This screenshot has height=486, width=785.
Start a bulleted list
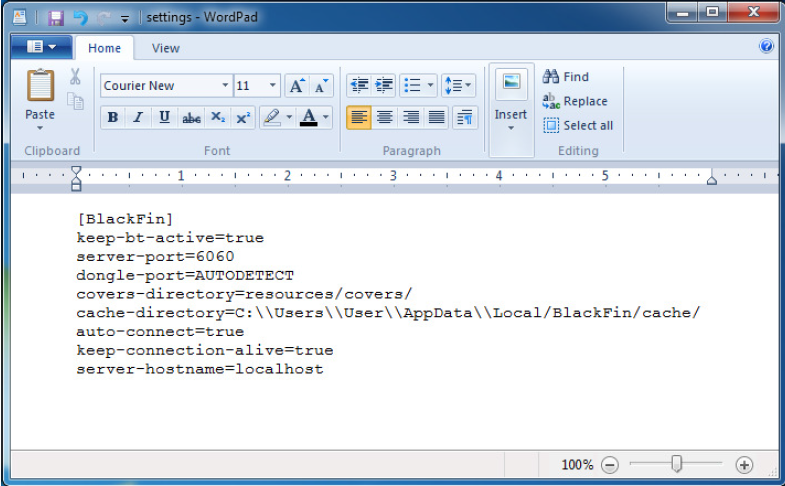coord(412,86)
